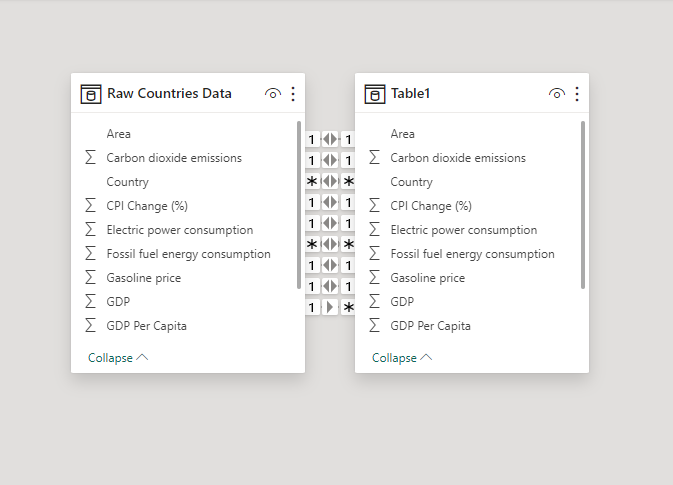Viewport: 673px width, 485px height.
Task: Click sigma icon beside Gasoline price in Table1
Action: pos(375,278)
